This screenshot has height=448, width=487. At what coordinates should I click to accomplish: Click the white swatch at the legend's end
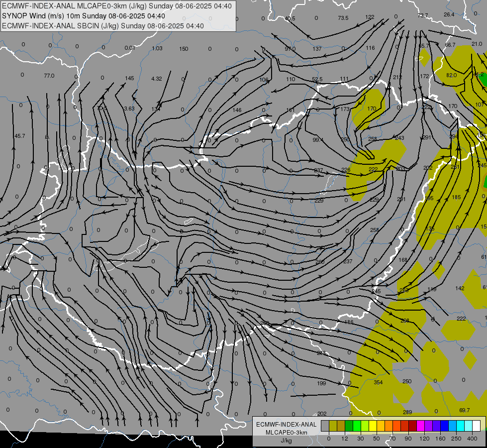click(x=477, y=426)
